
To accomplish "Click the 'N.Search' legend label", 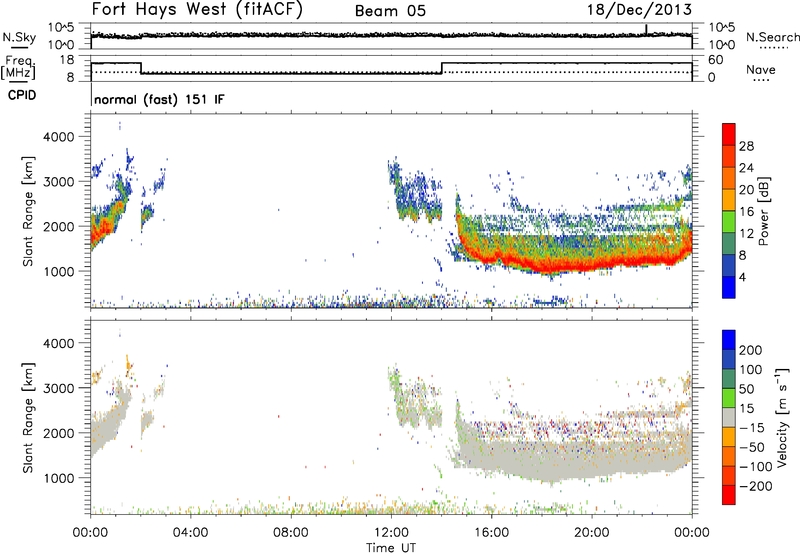I will pyautogui.click(x=772, y=37).
